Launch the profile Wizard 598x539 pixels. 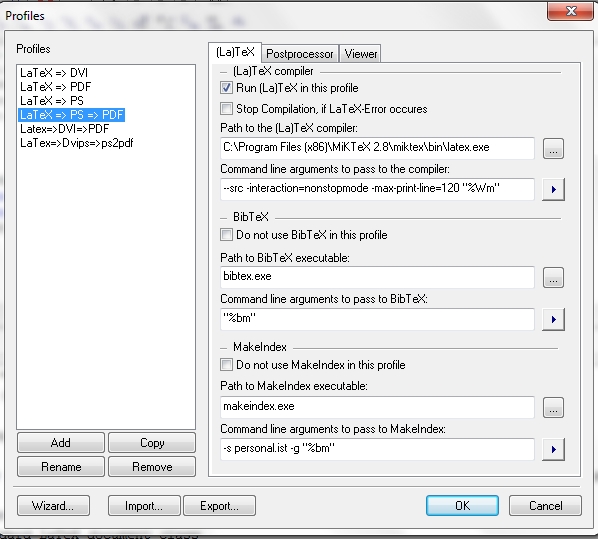[x=53, y=506]
